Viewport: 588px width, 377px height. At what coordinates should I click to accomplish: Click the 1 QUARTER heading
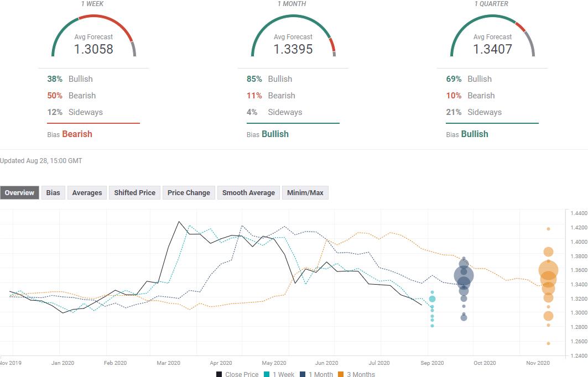point(491,4)
